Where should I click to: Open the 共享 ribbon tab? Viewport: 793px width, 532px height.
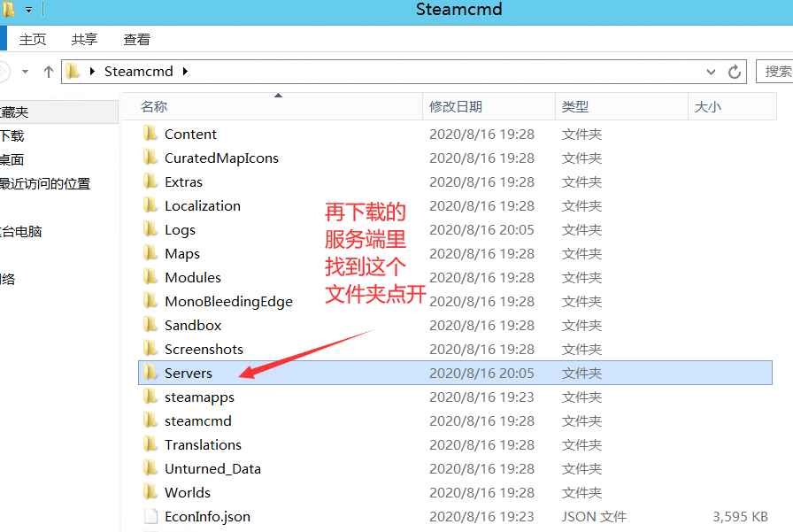(84, 39)
